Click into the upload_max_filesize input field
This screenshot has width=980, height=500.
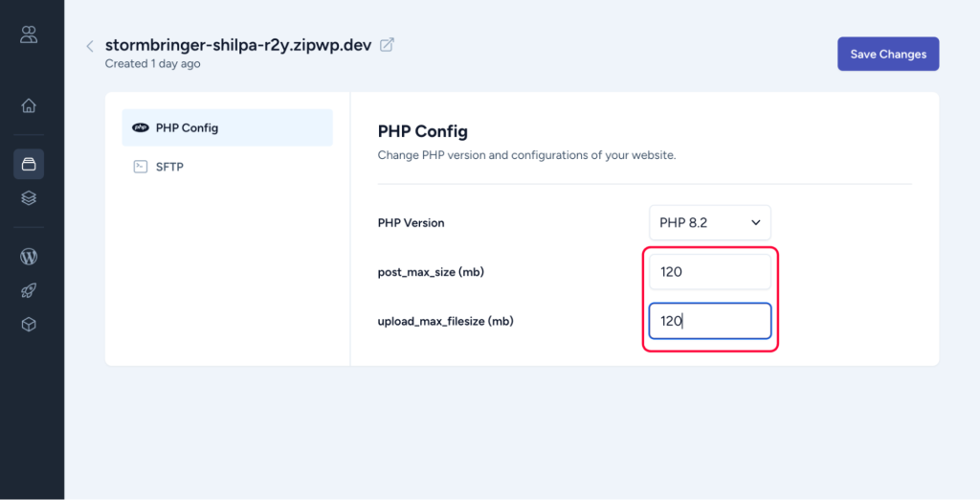(x=709, y=322)
